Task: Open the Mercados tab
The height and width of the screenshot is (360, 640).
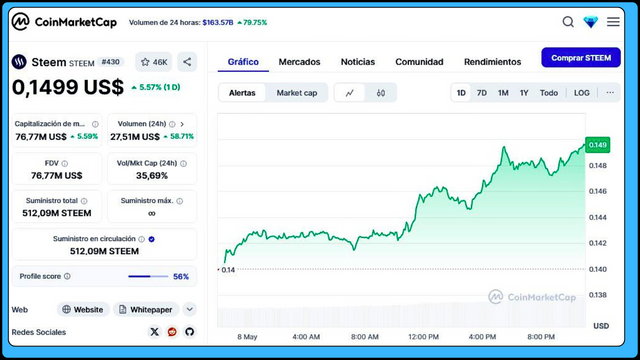Action: (299, 62)
